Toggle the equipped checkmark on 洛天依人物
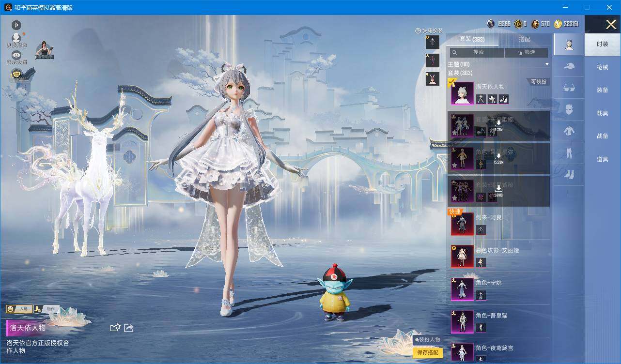Viewport: 621px width, 364px height. pos(452,81)
